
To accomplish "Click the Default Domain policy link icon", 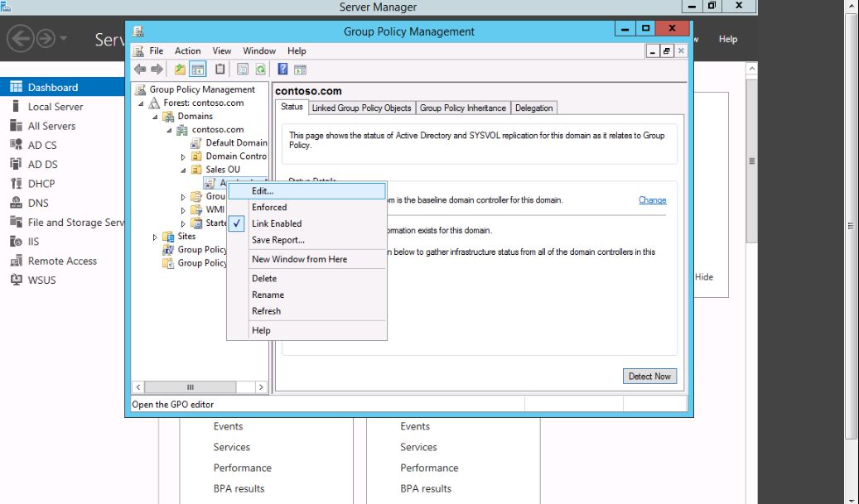I will pos(196,143).
